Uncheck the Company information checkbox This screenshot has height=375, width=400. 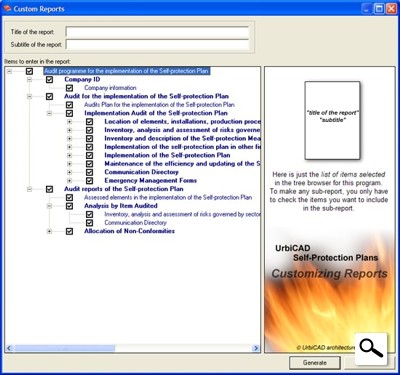click(x=69, y=88)
